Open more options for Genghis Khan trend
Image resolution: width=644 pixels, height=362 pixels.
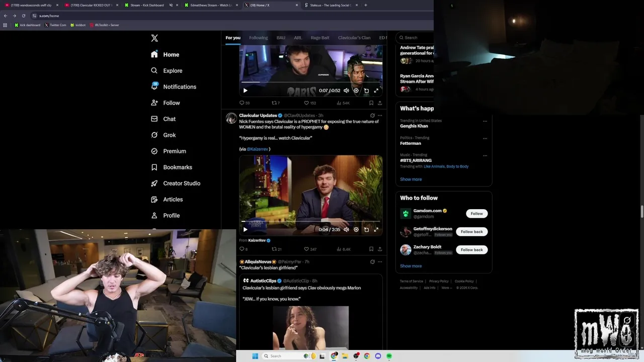[485, 121]
